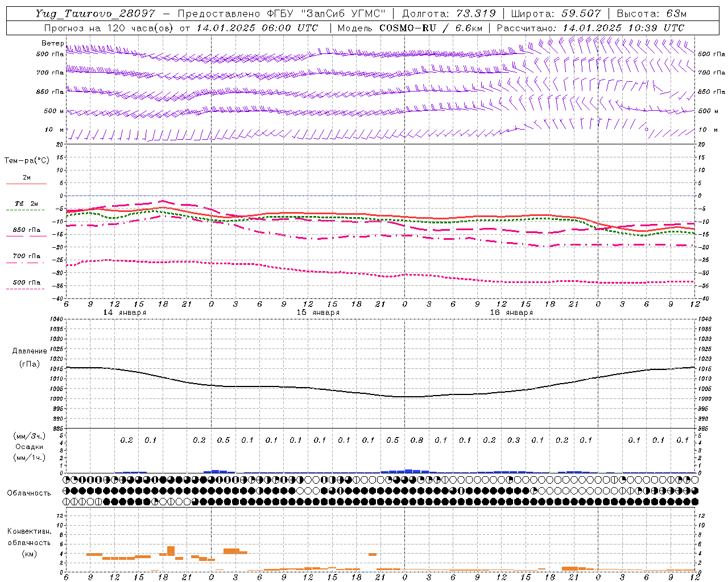Click the 16 января date label
Image resolution: width=728 pixels, height=582 pixels.
coord(511,313)
